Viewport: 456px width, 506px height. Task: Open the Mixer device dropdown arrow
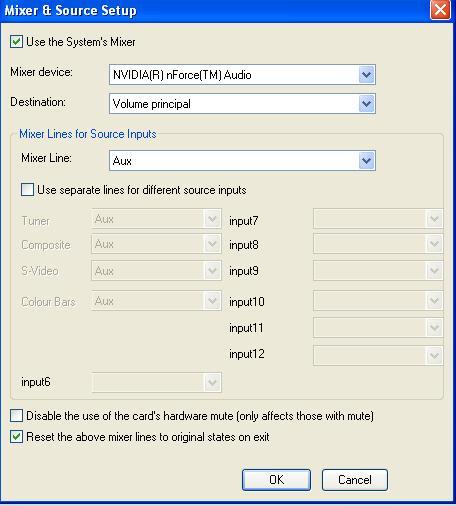pyautogui.click(x=367, y=75)
